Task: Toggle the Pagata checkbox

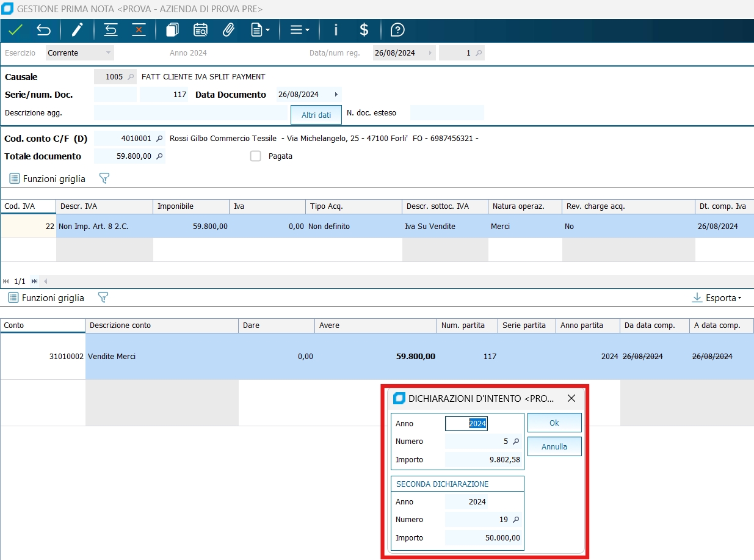Action: point(256,156)
